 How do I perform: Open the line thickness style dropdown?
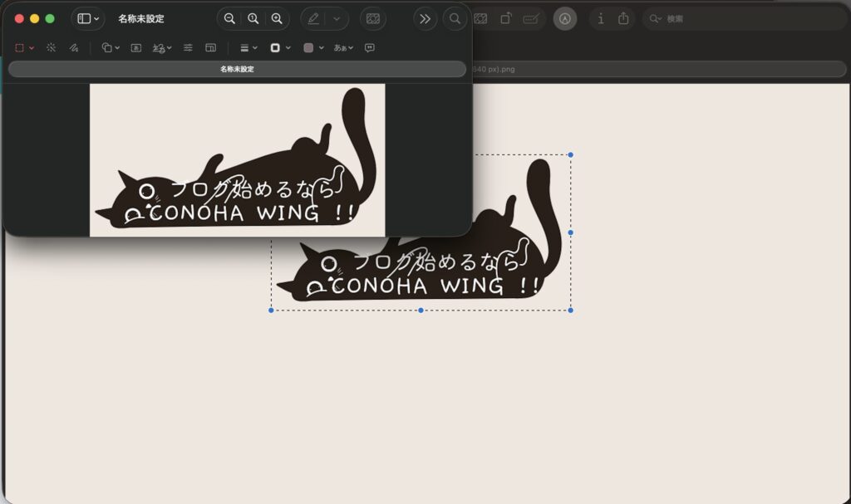click(x=248, y=48)
